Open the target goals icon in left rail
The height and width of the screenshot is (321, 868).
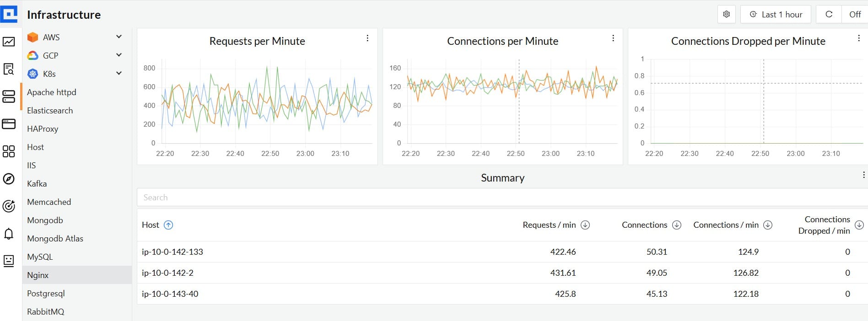pos(9,206)
